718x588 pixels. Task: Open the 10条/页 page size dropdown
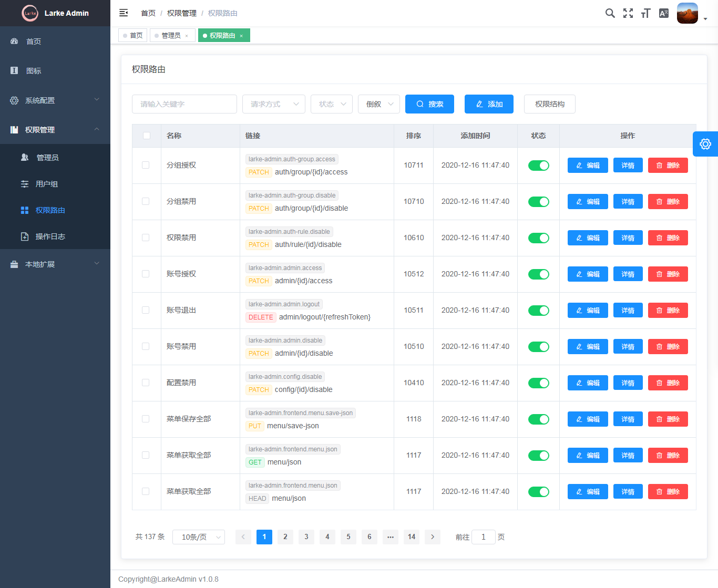199,537
